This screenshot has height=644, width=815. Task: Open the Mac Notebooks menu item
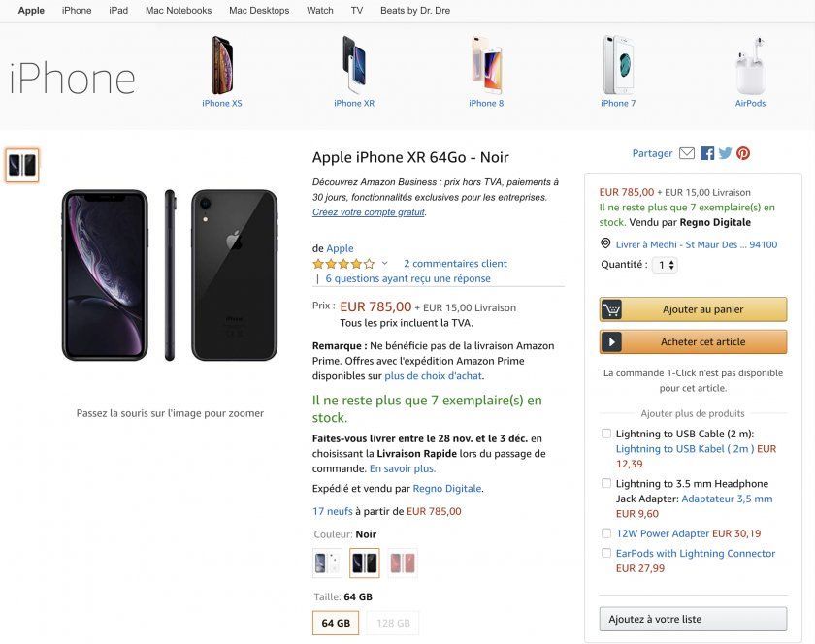click(x=179, y=11)
